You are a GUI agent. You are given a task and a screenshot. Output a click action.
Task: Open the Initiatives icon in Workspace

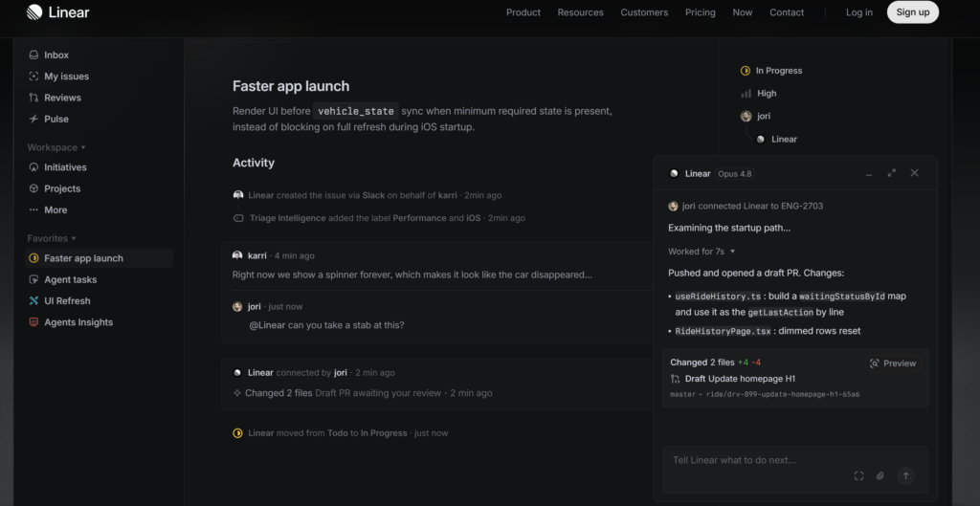(x=33, y=167)
